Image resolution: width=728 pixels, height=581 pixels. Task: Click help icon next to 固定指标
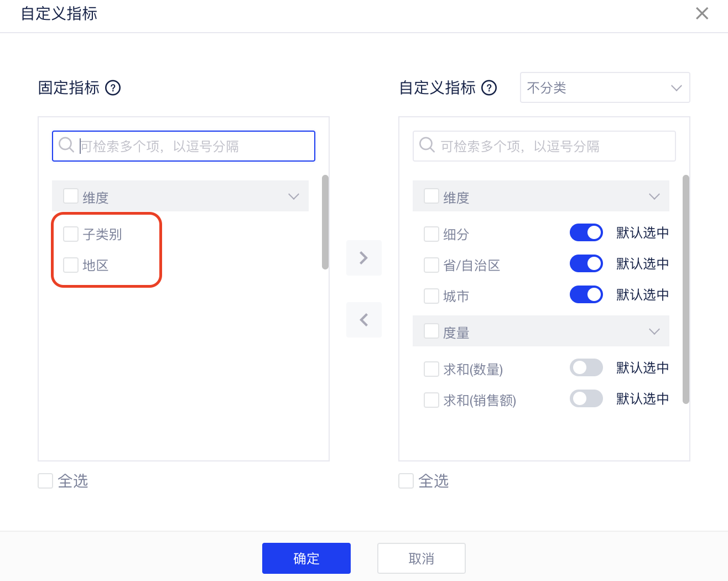[113, 88]
